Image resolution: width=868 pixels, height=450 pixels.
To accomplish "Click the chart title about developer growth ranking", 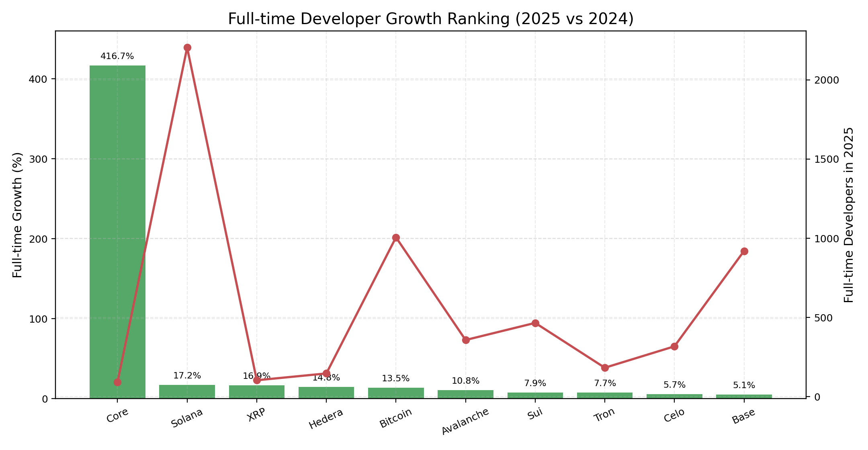I will [x=431, y=19].
